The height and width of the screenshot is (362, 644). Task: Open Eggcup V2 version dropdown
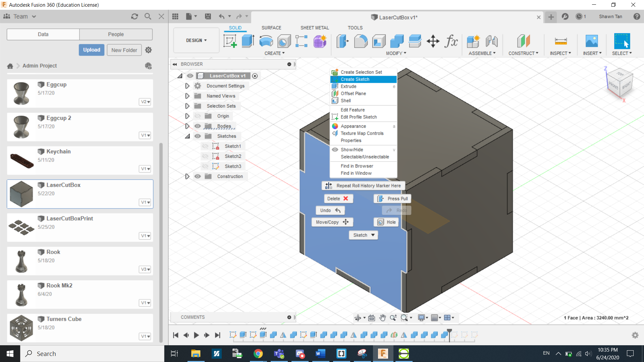coord(145,102)
